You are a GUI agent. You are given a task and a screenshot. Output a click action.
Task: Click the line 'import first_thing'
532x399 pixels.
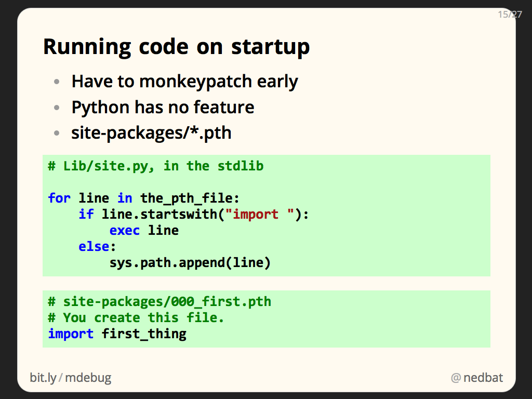(117, 334)
